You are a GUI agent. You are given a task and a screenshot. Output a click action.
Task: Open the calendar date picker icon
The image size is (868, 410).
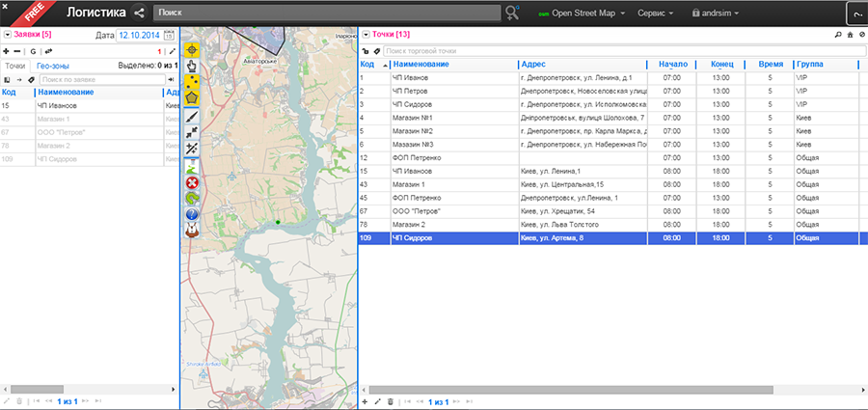click(x=170, y=36)
